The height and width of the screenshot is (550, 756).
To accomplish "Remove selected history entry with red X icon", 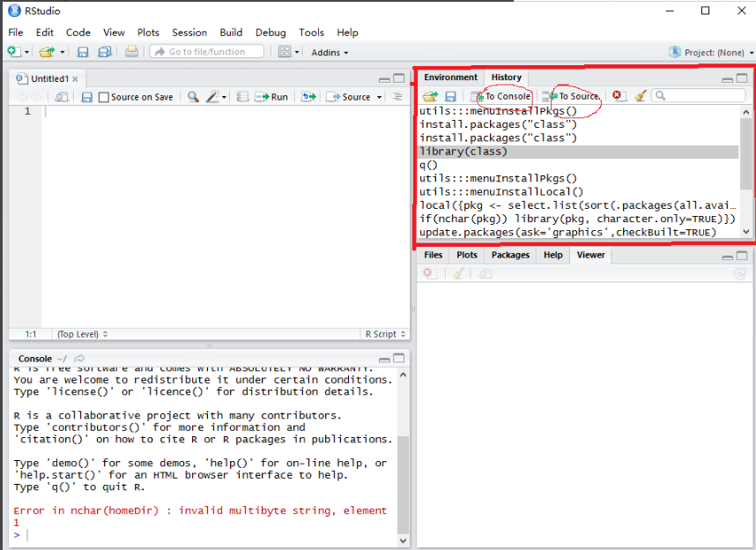I will click(619, 96).
